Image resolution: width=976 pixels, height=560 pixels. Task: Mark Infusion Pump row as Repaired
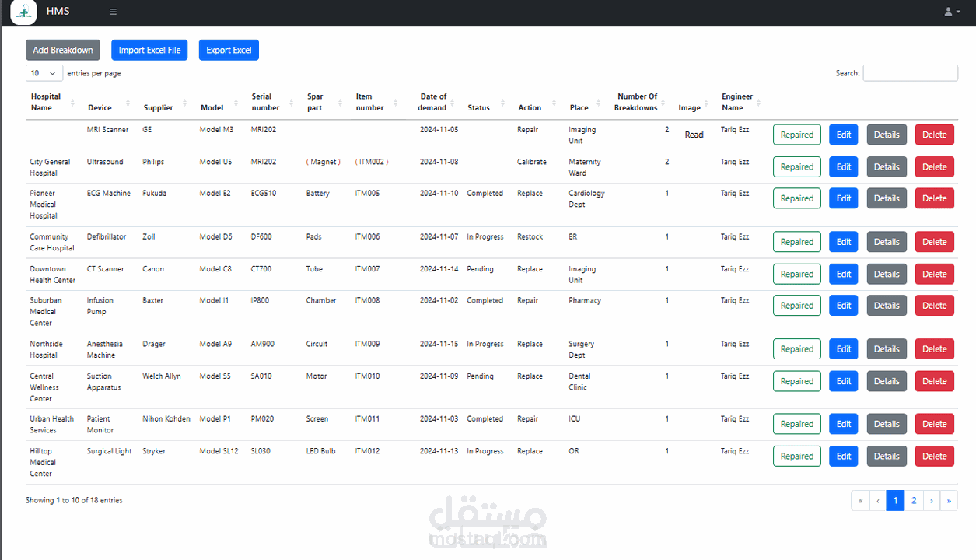(796, 306)
